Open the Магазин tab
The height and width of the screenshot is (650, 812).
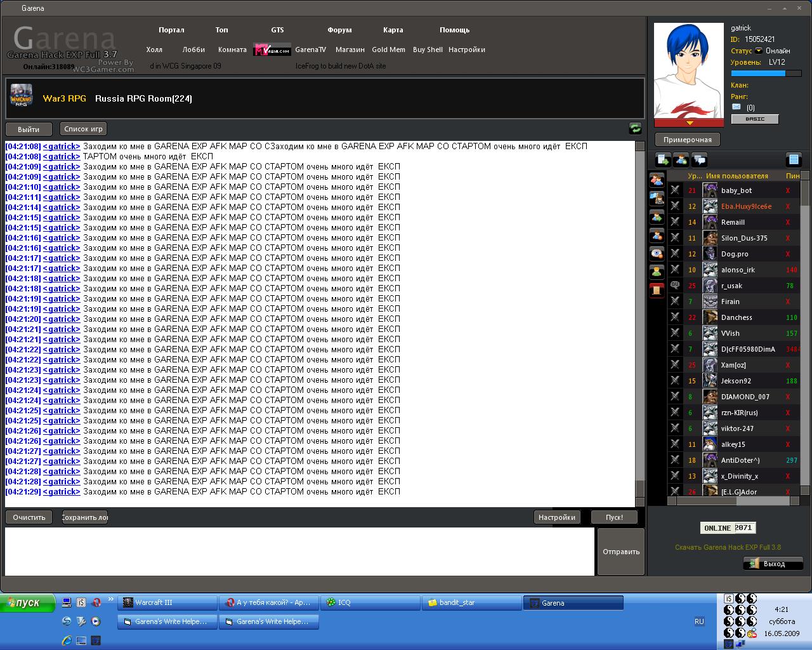click(350, 50)
